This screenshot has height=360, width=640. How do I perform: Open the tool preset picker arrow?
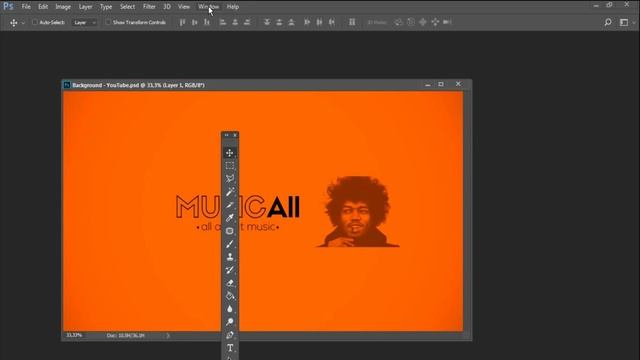(23, 23)
